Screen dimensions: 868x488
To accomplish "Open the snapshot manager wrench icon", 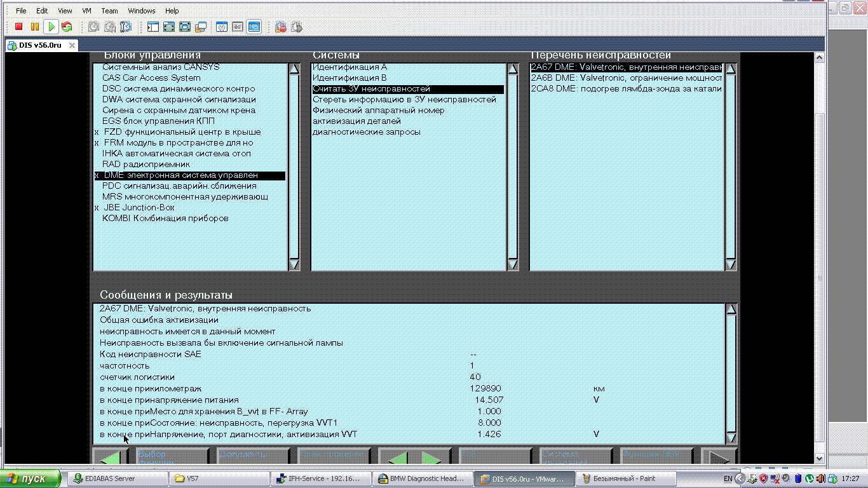I will pos(126,27).
